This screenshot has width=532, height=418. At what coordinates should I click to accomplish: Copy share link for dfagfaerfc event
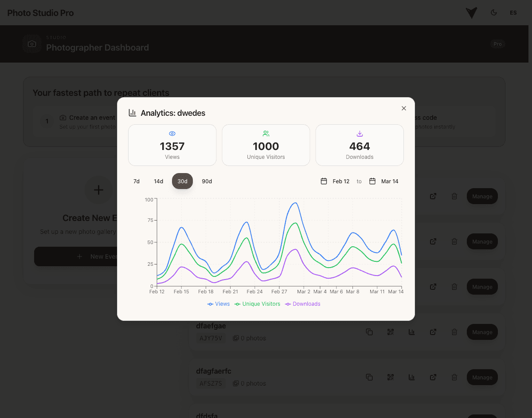tap(369, 377)
